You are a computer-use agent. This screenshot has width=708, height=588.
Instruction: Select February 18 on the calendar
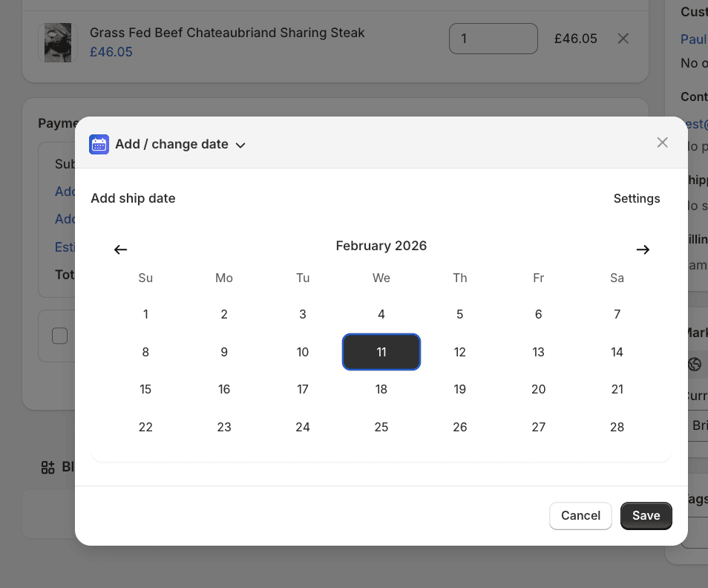381,389
